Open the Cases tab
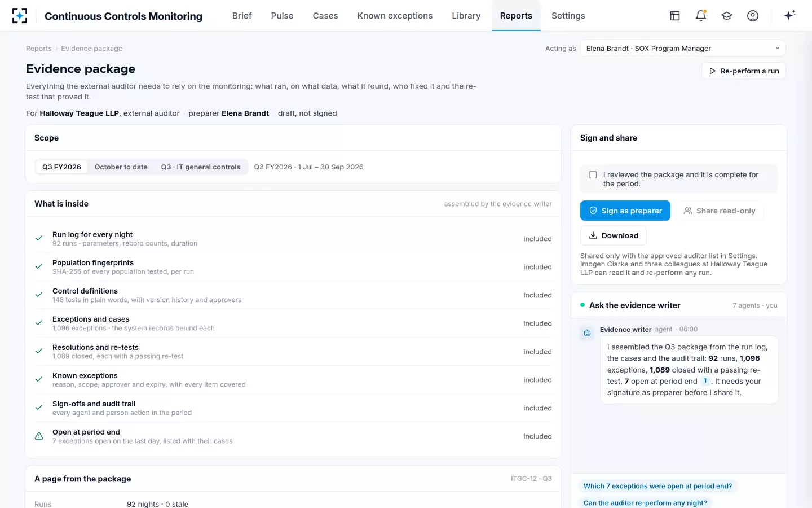Image resolution: width=812 pixels, height=508 pixels. pos(325,16)
